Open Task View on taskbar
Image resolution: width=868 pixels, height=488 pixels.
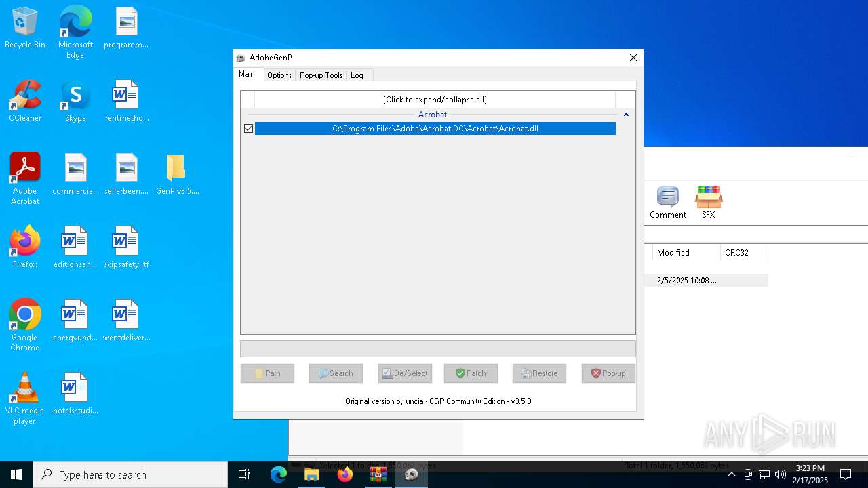[x=244, y=474]
